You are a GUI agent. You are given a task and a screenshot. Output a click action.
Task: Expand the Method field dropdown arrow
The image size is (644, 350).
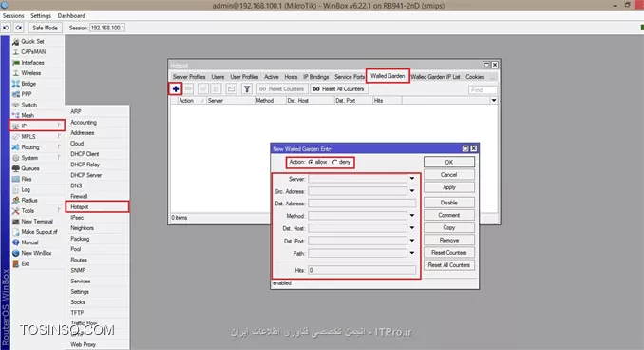click(x=412, y=216)
